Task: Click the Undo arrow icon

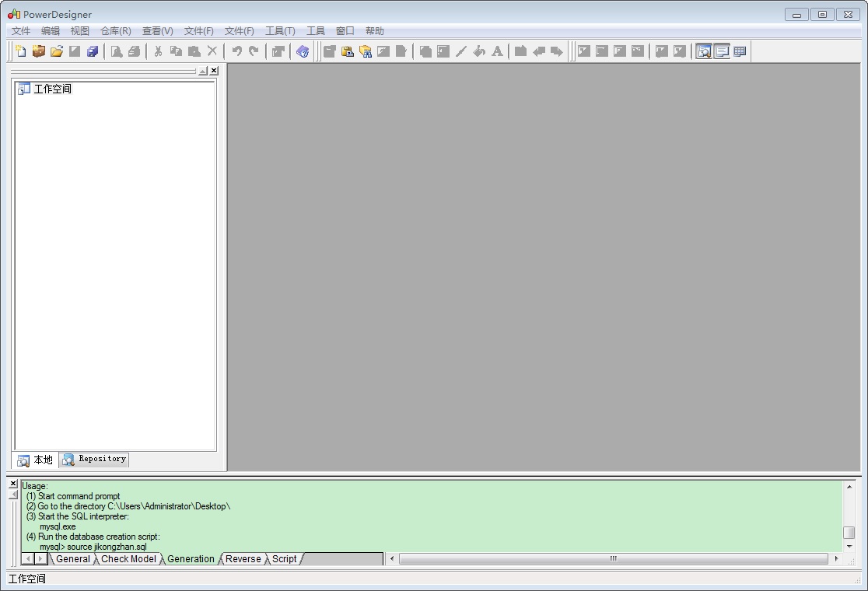Action: pyautogui.click(x=236, y=51)
